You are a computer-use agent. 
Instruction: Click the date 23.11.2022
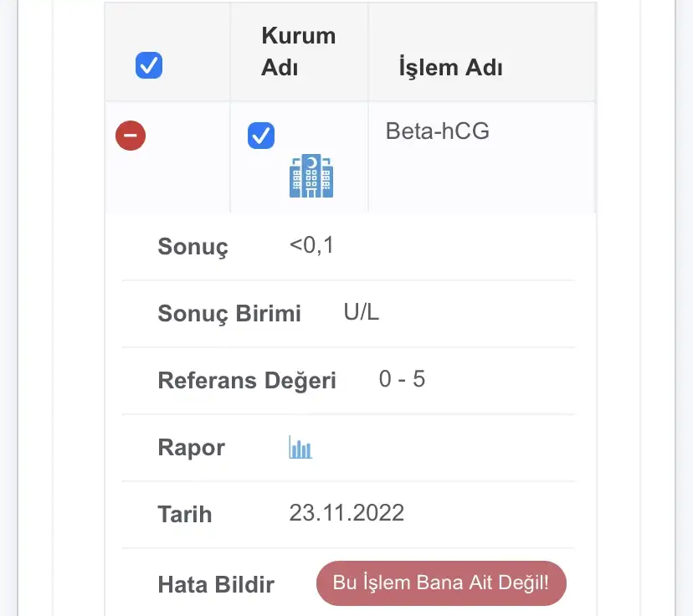(x=346, y=512)
